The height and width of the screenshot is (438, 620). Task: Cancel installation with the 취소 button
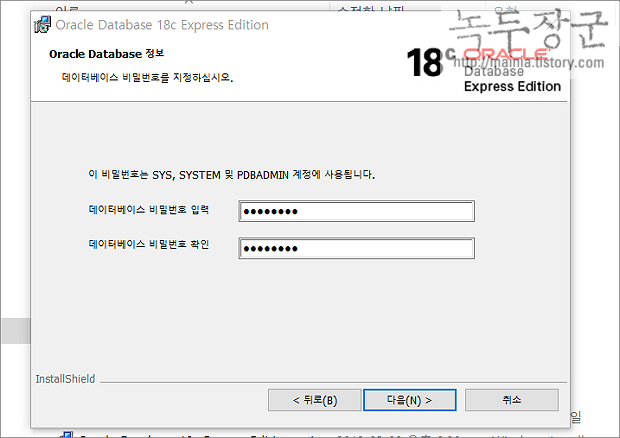tap(512, 400)
